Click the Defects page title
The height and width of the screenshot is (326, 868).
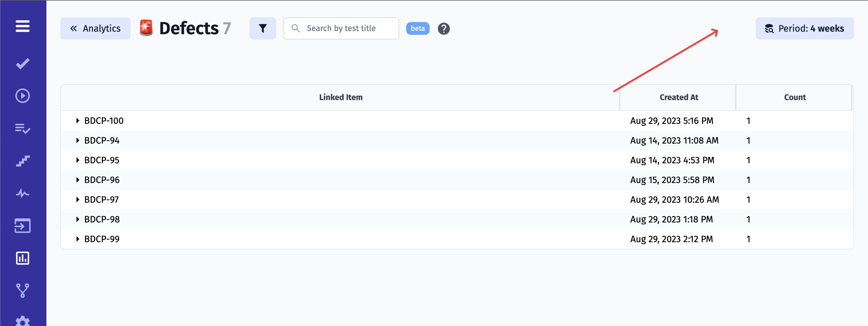189,28
